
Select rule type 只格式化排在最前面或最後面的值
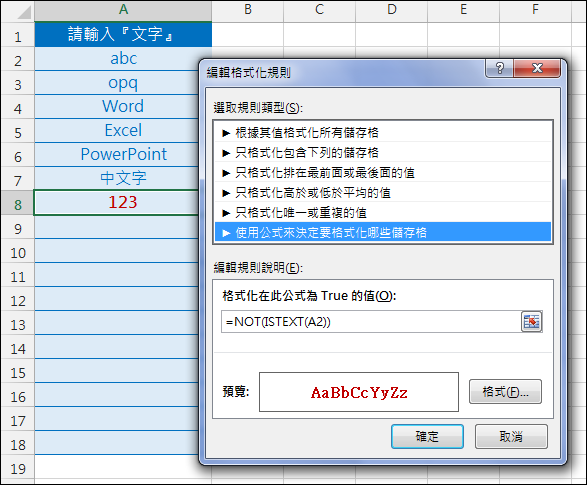383,173
